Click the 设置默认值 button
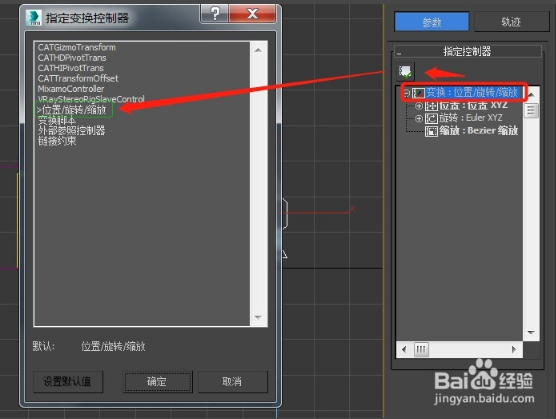 click(68, 381)
